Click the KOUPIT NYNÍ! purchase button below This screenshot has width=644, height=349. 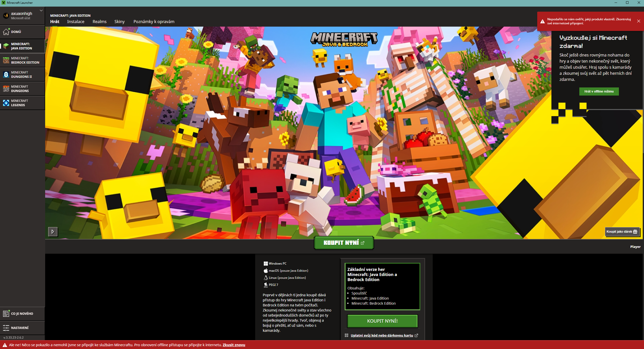[x=382, y=321]
